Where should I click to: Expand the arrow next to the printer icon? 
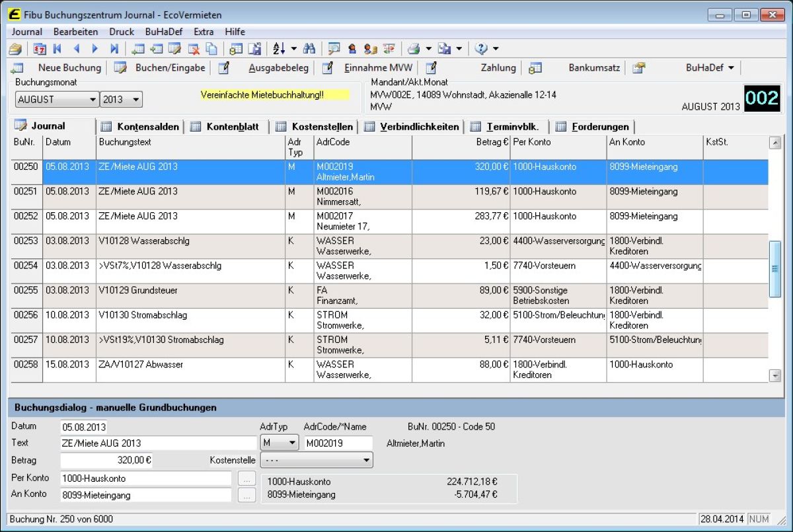[x=428, y=48]
